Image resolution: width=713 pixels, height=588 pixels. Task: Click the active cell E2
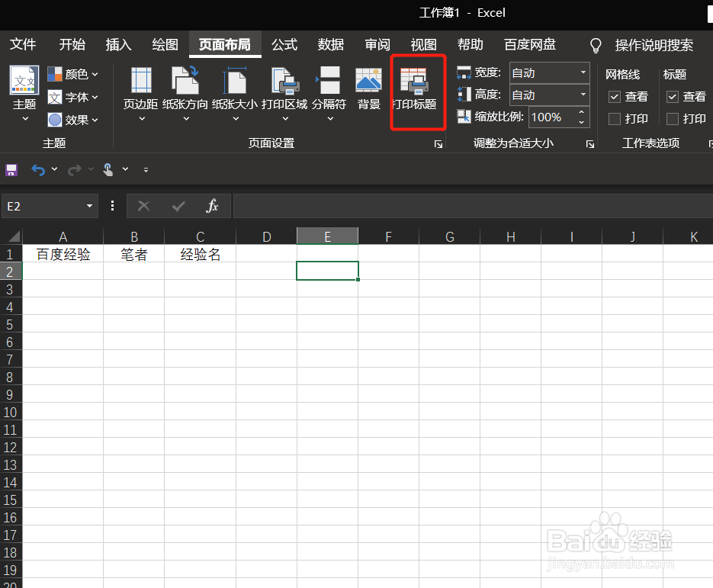pos(327,271)
